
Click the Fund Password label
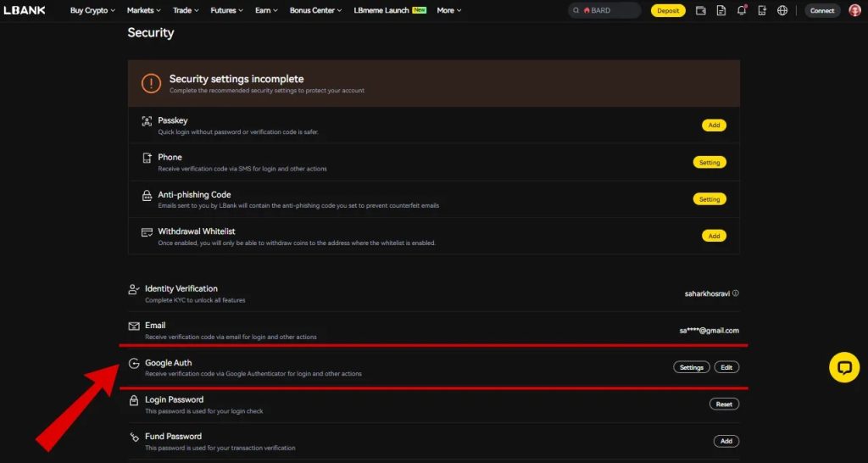(x=173, y=437)
